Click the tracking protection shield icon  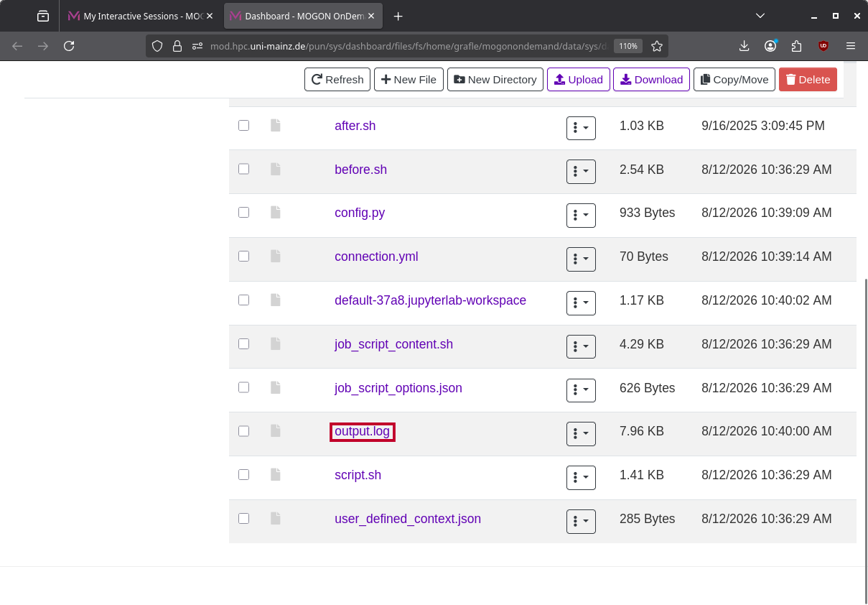pyautogui.click(x=157, y=46)
